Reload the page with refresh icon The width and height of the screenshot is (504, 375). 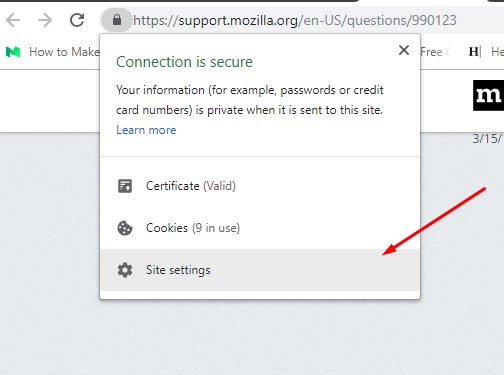(x=77, y=20)
